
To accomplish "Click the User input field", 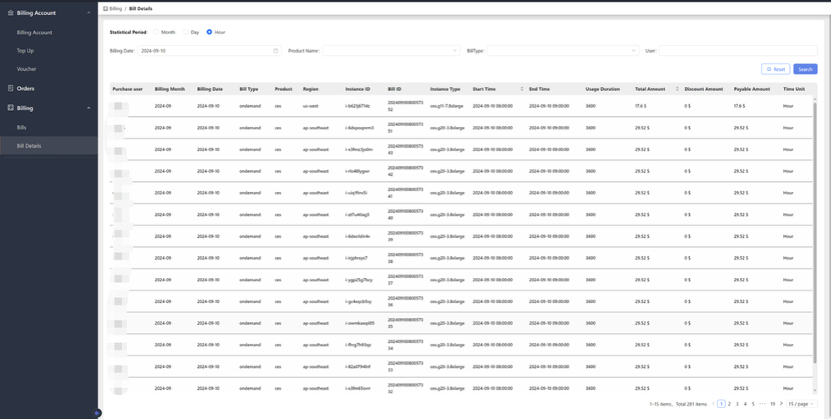I will [x=738, y=51].
